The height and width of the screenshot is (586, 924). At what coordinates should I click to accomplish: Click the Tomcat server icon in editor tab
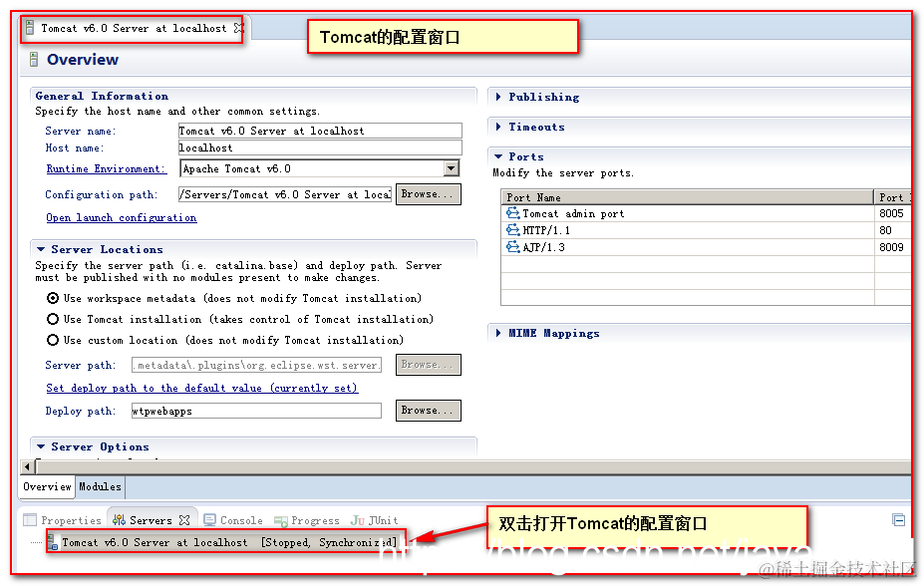(30, 28)
